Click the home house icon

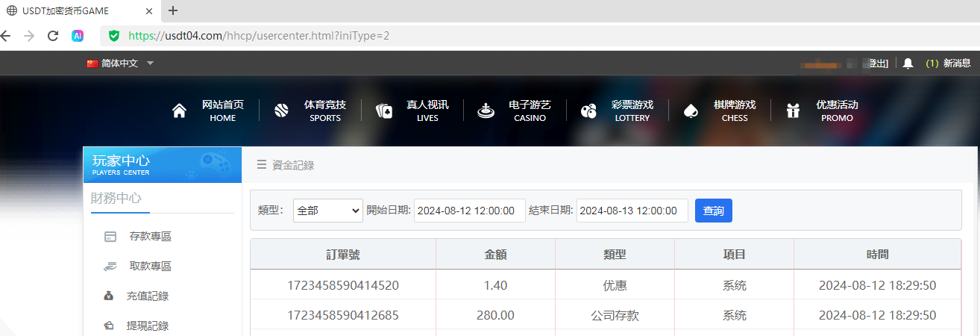pos(179,111)
